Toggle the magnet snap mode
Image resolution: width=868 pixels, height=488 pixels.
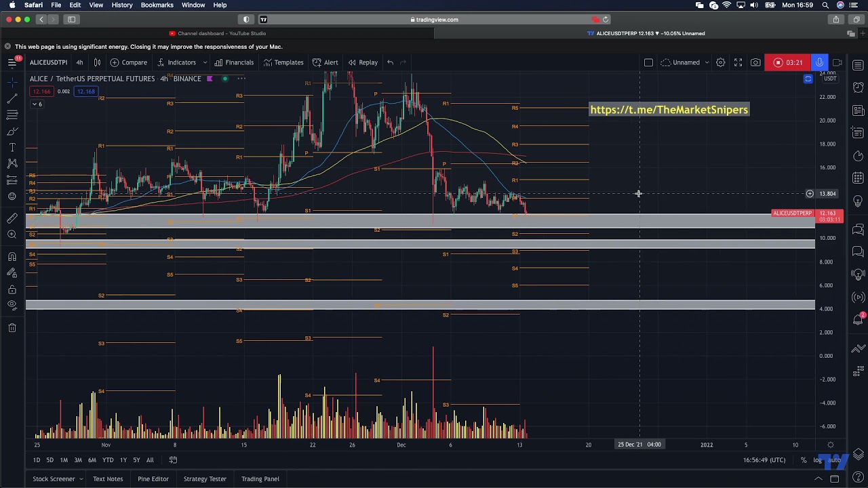click(12, 257)
